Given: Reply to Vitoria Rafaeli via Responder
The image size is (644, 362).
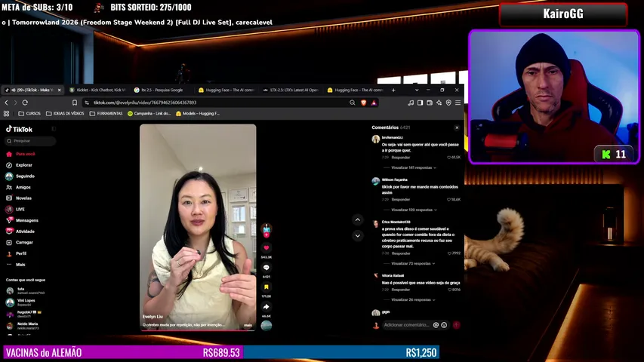Looking at the screenshot, I should pos(400,290).
